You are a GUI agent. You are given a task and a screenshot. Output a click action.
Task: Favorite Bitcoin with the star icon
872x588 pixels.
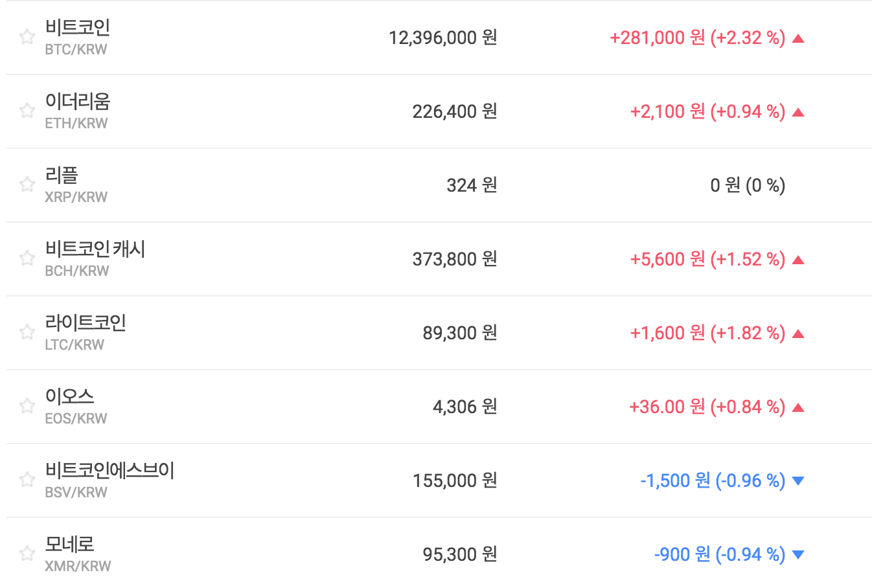tap(27, 37)
